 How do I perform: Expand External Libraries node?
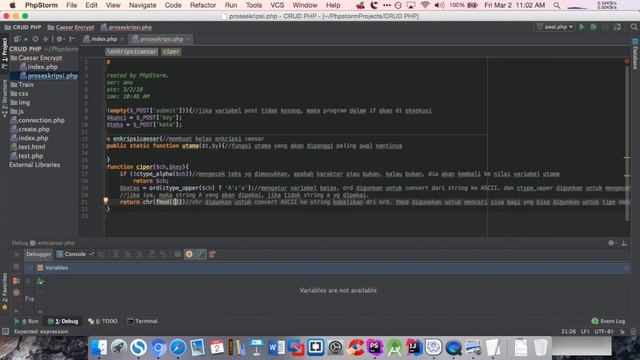pyautogui.click(x=35, y=165)
